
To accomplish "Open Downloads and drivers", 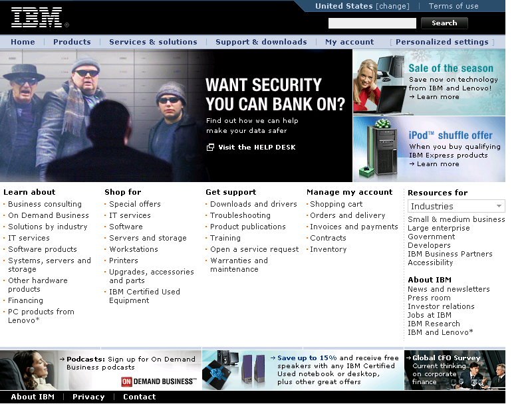I will [x=253, y=204].
